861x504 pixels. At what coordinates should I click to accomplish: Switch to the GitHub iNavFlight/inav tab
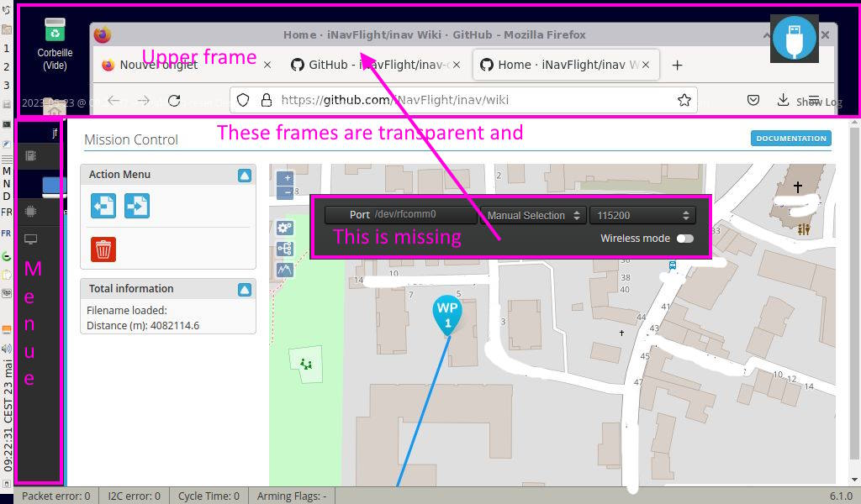370,64
